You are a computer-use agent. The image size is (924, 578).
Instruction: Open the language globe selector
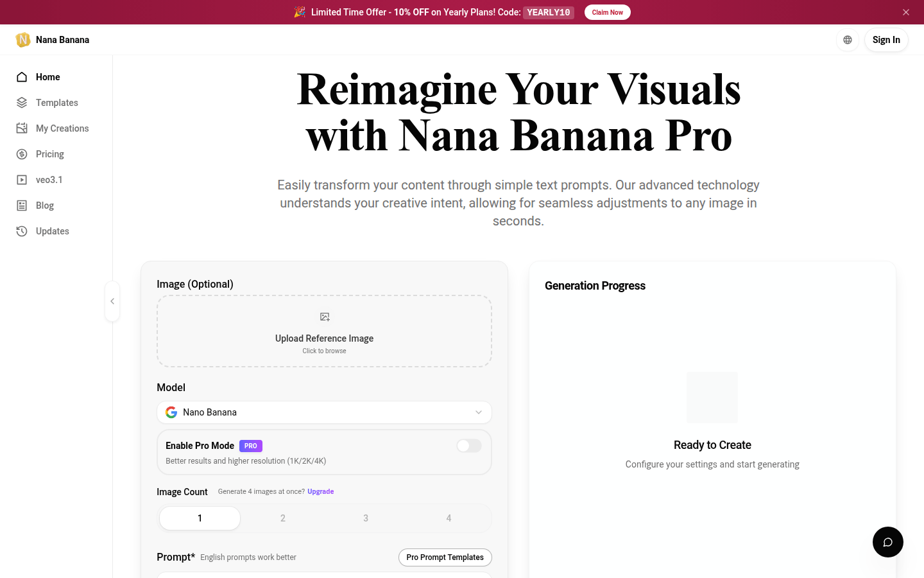click(847, 39)
